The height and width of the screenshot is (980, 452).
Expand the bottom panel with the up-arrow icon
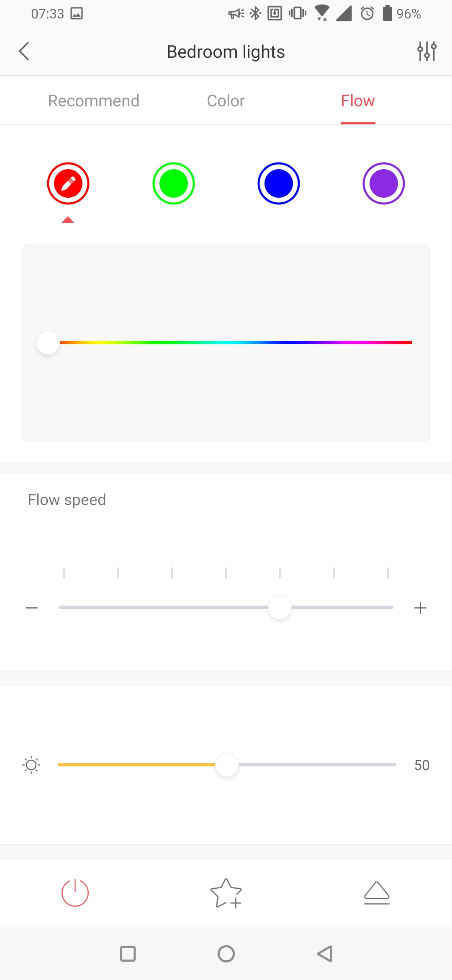pyautogui.click(x=377, y=892)
